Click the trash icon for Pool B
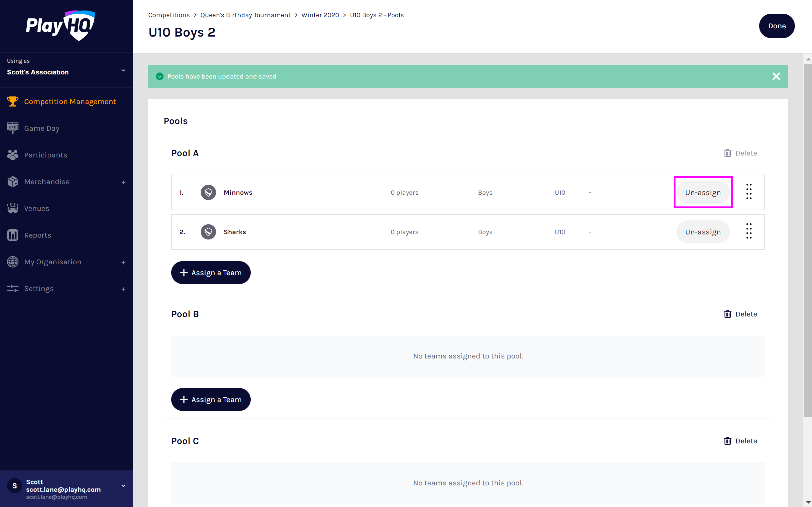The width and height of the screenshot is (812, 507). tap(727, 314)
